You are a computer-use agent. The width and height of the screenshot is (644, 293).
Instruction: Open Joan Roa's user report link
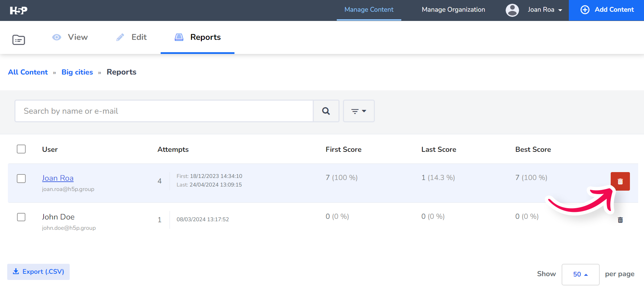[x=58, y=178]
